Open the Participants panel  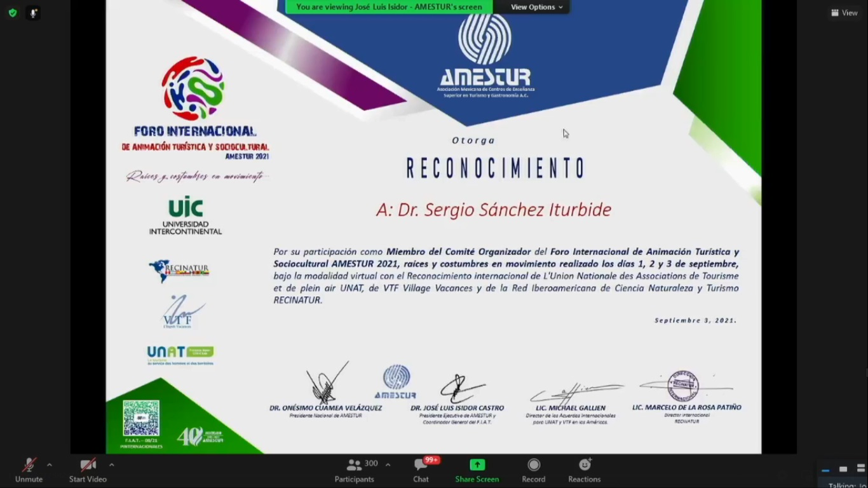355,470
